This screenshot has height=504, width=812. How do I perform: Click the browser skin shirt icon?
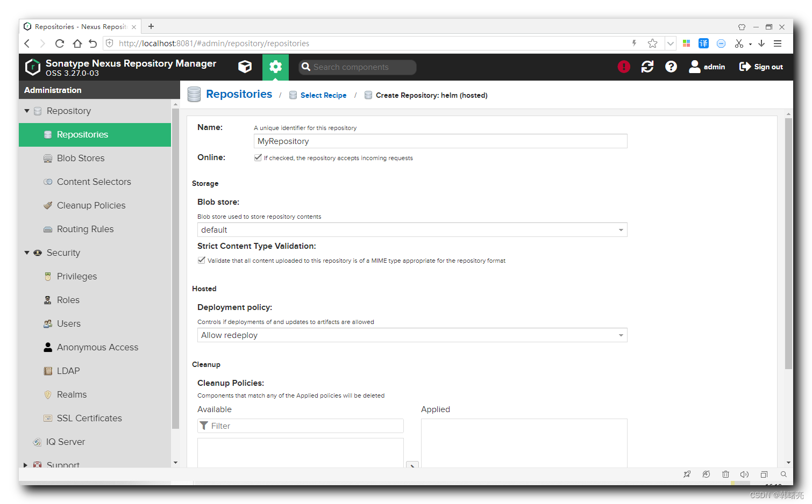pyautogui.click(x=742, y=27)
